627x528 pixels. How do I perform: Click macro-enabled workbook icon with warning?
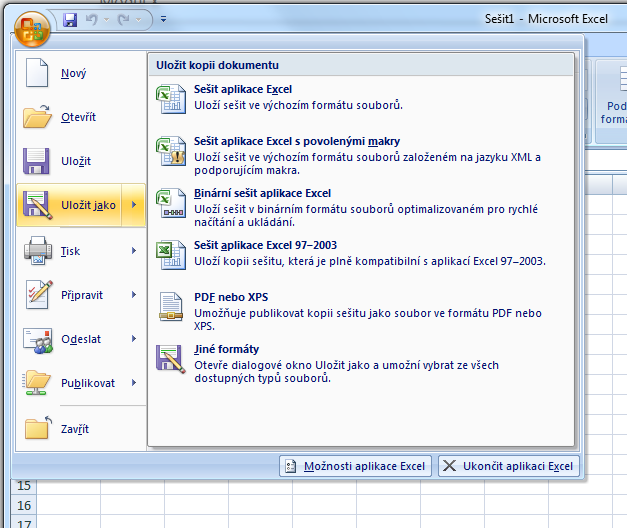point(171,151)
